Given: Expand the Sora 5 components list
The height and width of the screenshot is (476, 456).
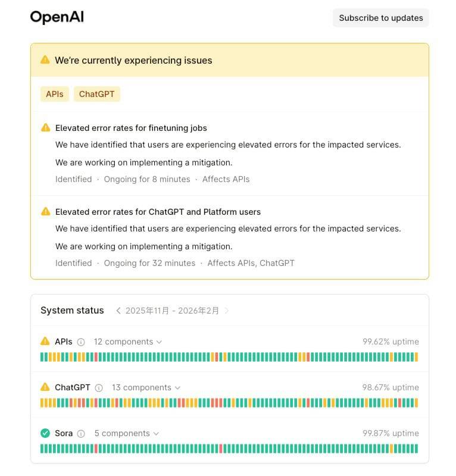Looking at the screenshot, I should coord(126,433).
